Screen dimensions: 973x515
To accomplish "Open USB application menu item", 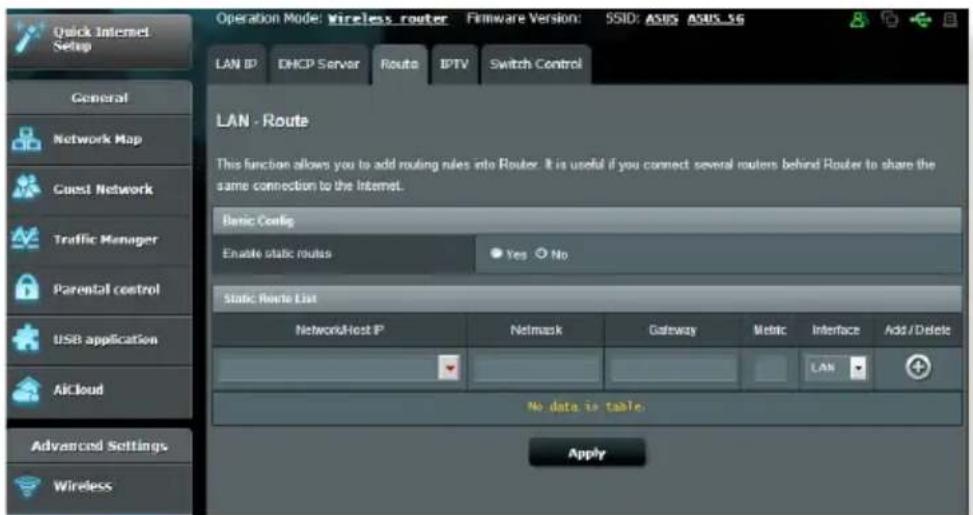I will (x=99, y=340).
